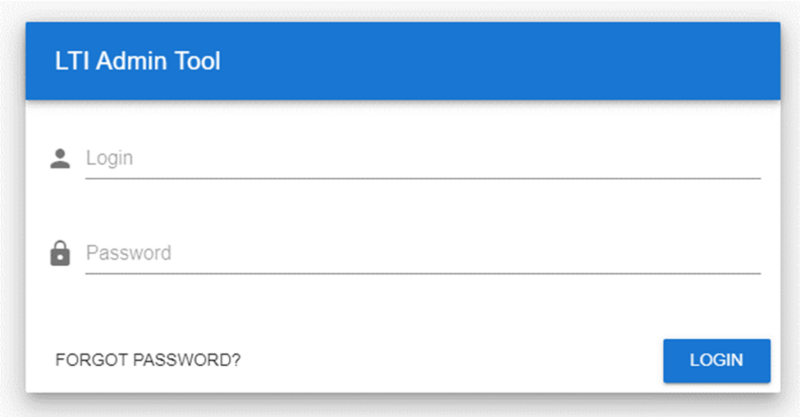
Task: Click the user account silhouette icon
Action: [60, 158]
